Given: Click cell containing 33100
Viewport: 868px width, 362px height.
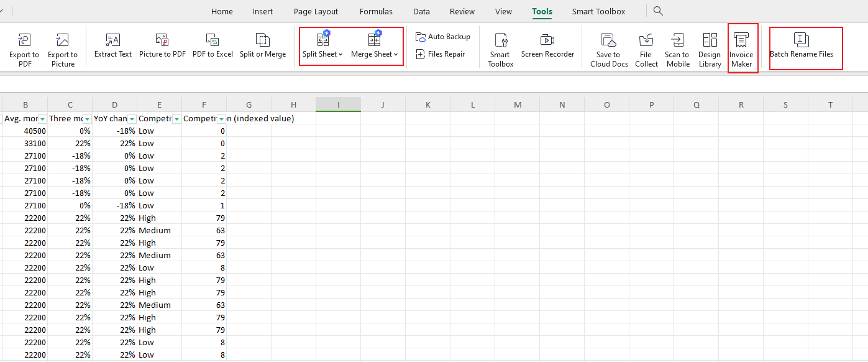Looking at the screenshot, I should (x=25, y=144).
